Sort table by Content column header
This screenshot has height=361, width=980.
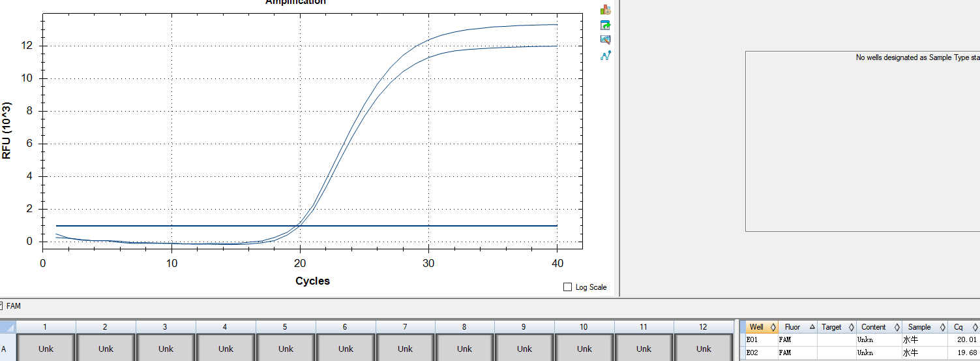coord(879,327)
